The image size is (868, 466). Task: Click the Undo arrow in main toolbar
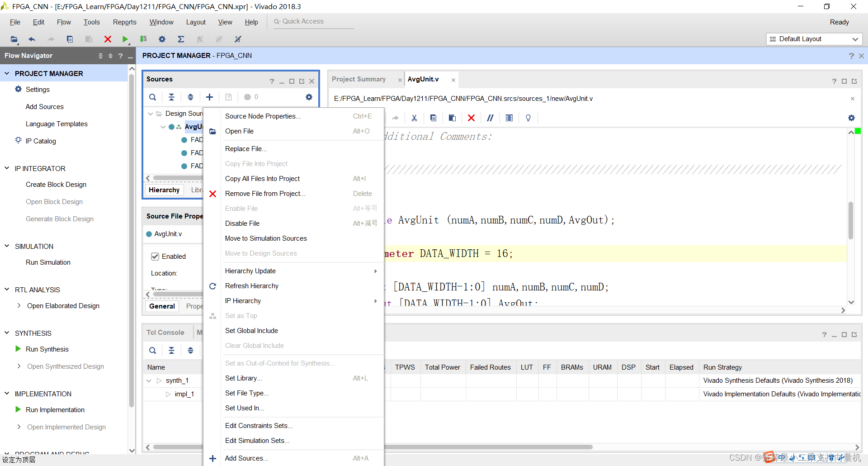pyautogui.click(x=32, y=39)
